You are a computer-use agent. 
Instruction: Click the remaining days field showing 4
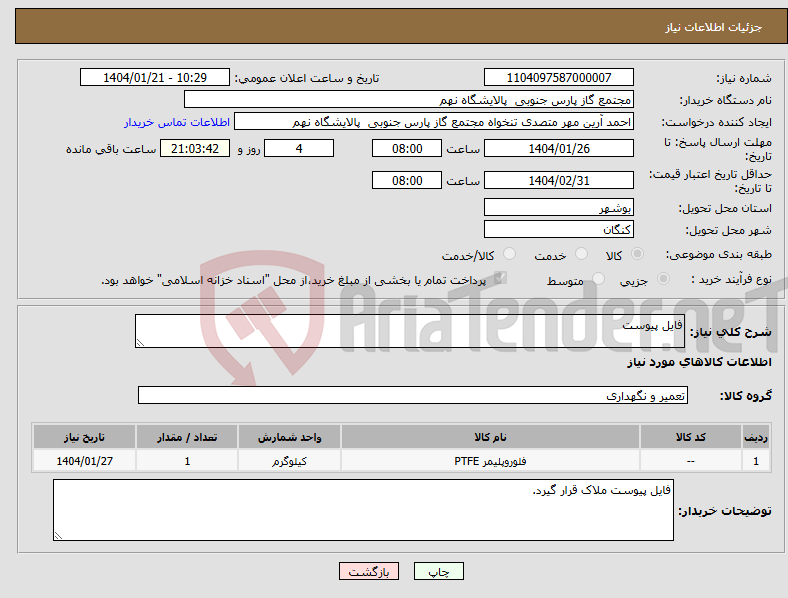[299, 148]
